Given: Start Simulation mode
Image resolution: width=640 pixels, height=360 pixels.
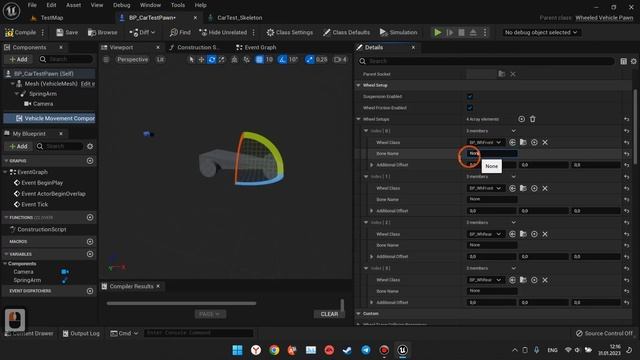Looking at the screenshot, I should coord(398,32).
